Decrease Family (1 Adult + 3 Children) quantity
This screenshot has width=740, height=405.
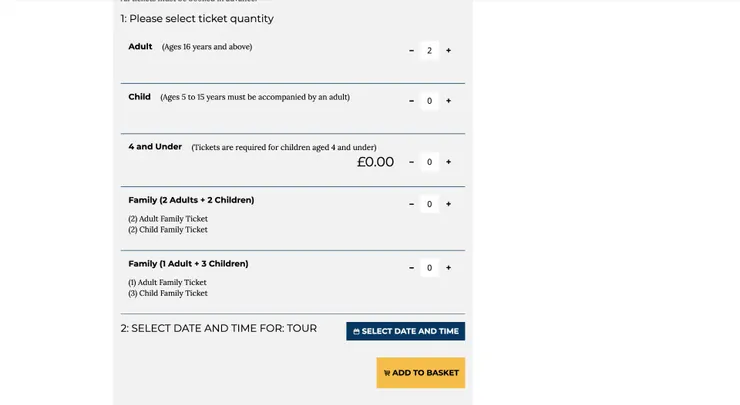point(411,268)
